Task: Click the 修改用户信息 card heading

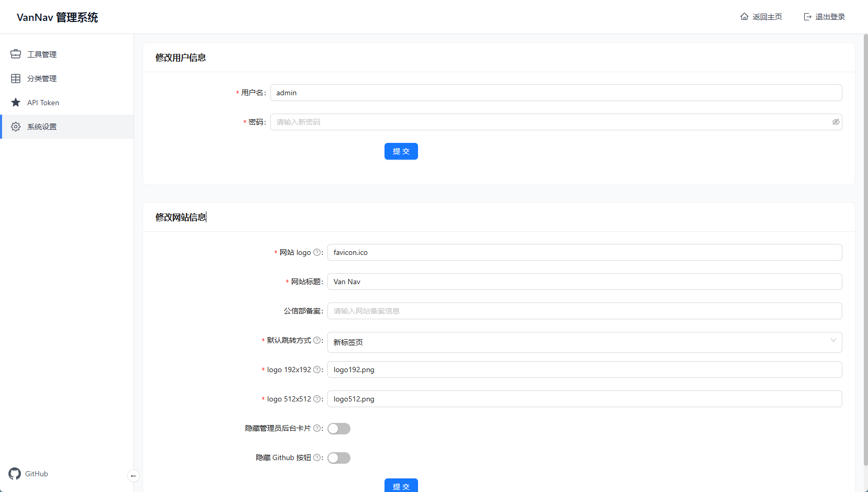Action: tap(181, 58)
